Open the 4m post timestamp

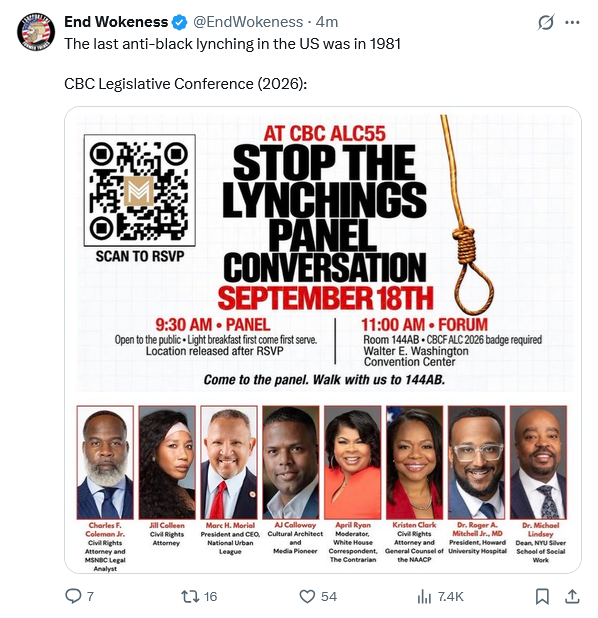(327, 22)
